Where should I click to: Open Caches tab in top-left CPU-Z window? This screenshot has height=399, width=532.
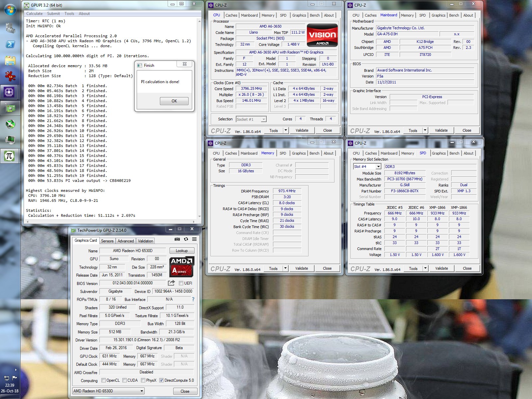click(x=231, y=15)
